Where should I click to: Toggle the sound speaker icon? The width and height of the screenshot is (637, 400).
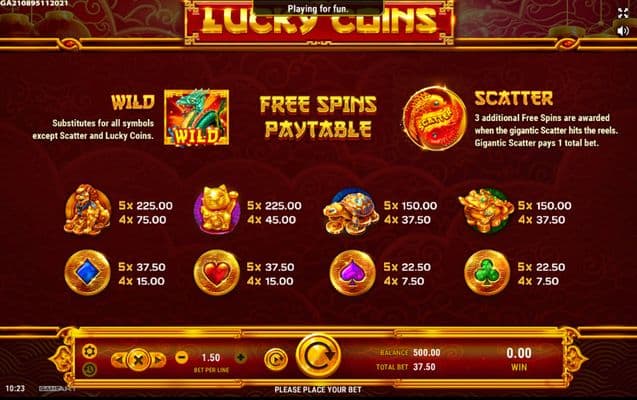click(x=623, y=31)
